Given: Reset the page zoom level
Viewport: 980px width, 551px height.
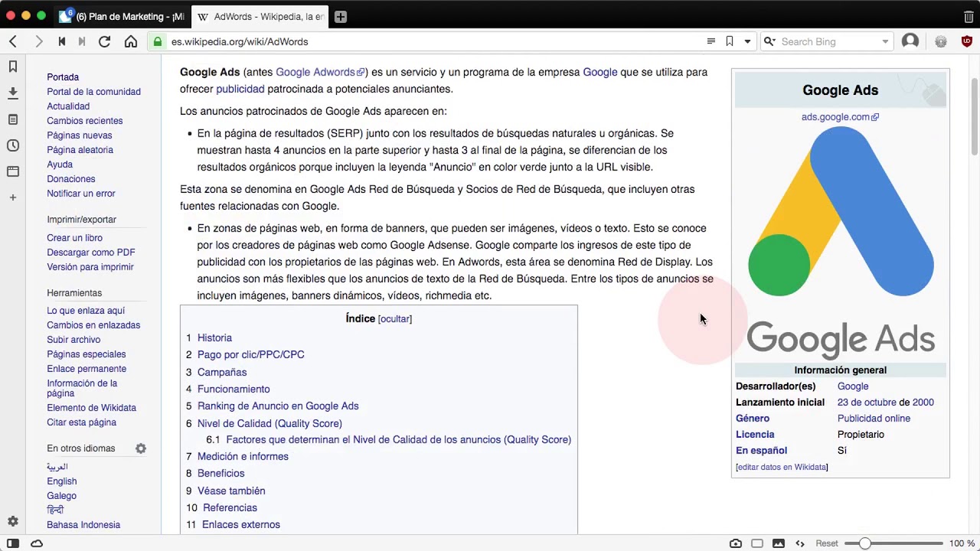Looking at the screenshot, I should (x=827, y=543).
